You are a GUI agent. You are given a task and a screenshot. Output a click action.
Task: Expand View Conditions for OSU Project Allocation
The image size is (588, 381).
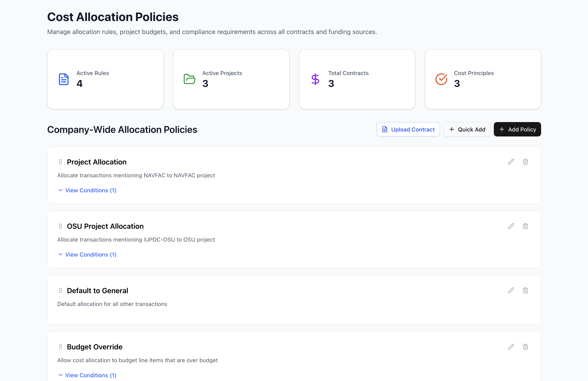click(x=87, y=254)
